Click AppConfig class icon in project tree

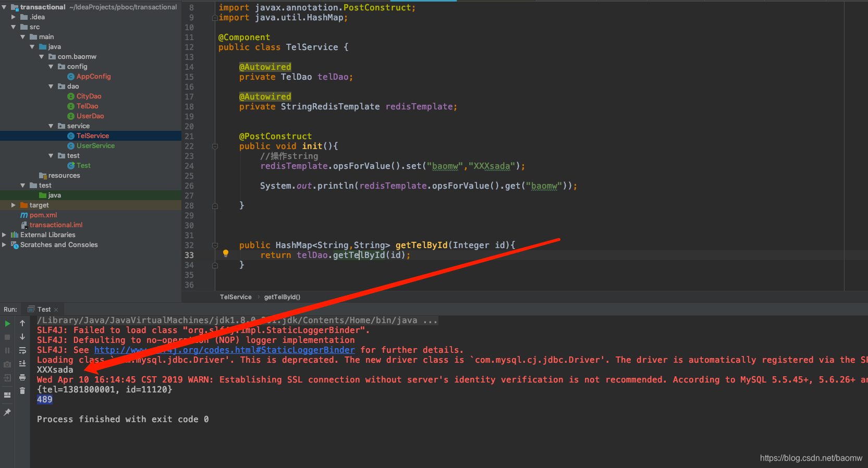tap(71, 77)
